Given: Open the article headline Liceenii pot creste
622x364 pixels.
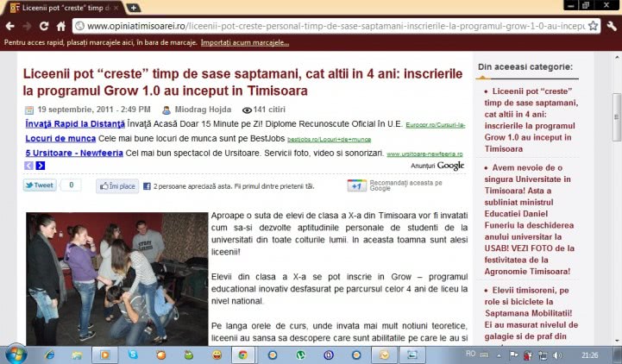Looking at the screenshot, I should coord(242,82).
